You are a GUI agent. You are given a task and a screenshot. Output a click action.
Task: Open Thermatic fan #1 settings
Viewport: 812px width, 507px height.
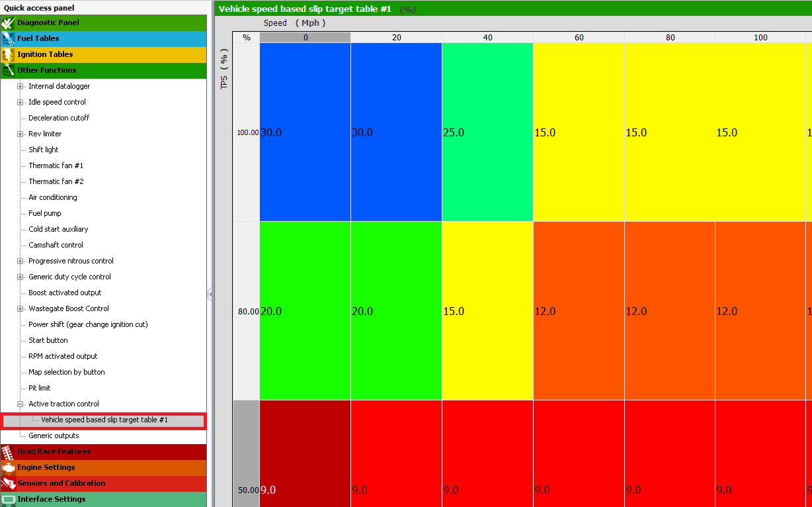tap(56, 165)
